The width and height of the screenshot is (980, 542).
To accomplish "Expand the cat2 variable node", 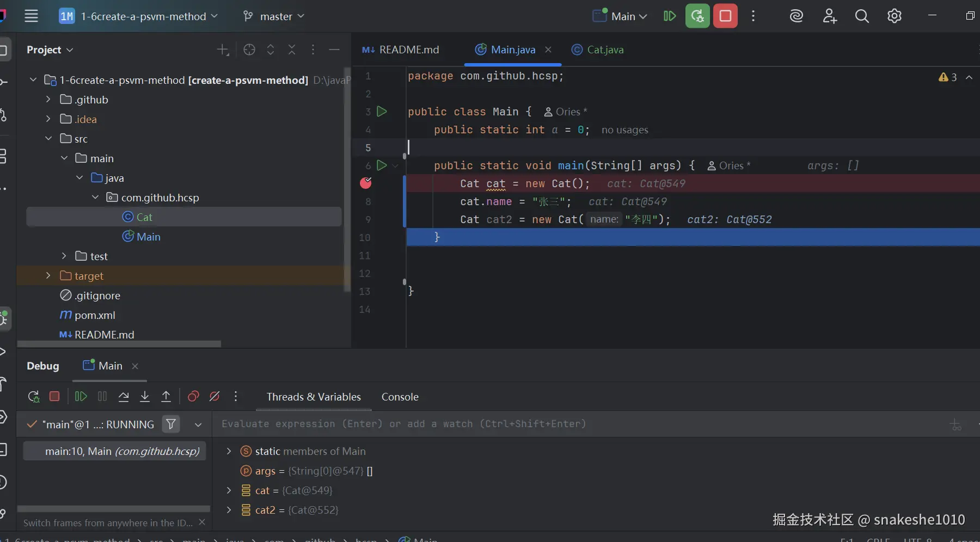I will coord(229,510).
